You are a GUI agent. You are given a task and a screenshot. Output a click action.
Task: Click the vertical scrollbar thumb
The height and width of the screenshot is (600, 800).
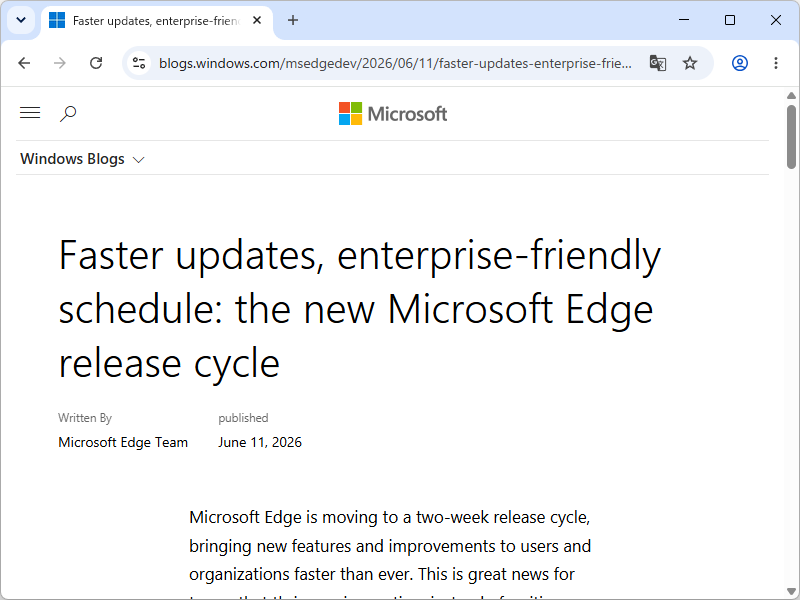point(791,137)
